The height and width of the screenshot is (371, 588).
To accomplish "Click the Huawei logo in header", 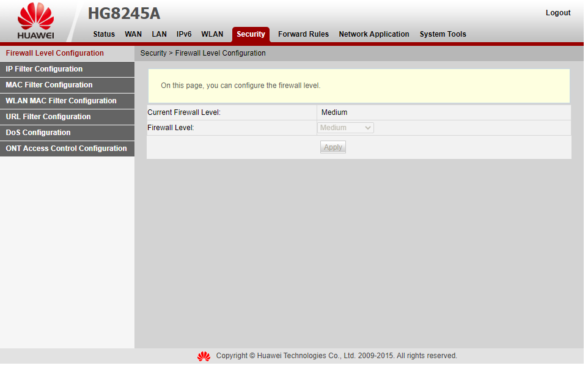I will 35,21.
